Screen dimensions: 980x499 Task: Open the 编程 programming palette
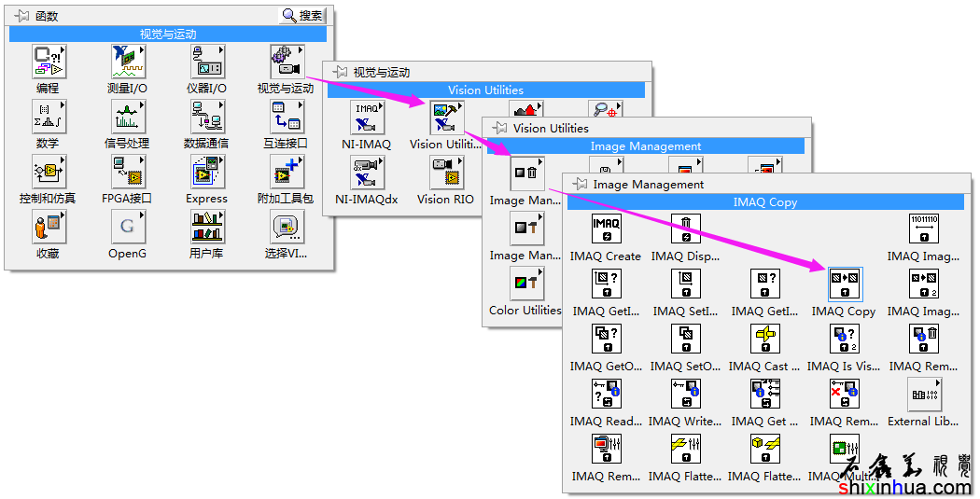click(x=48, y=62)
